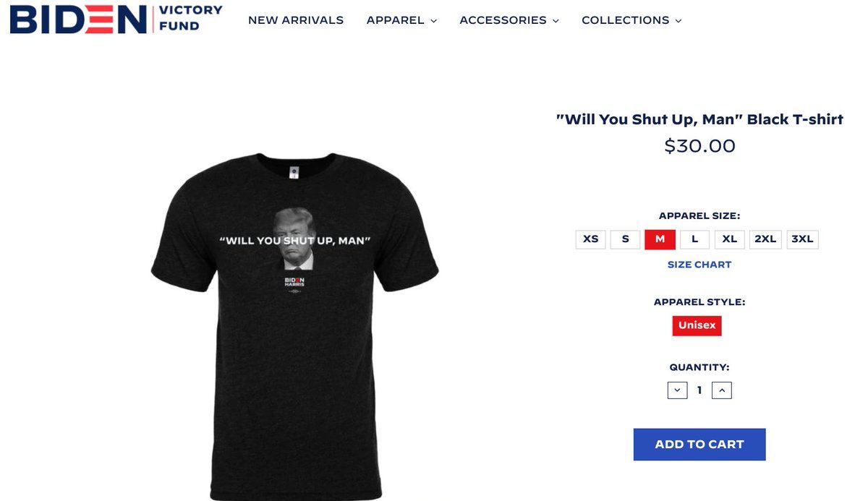The width and height of the screenshot is (868, 501).
Task: Go to New Arrivals
Action: pos(296,20)
